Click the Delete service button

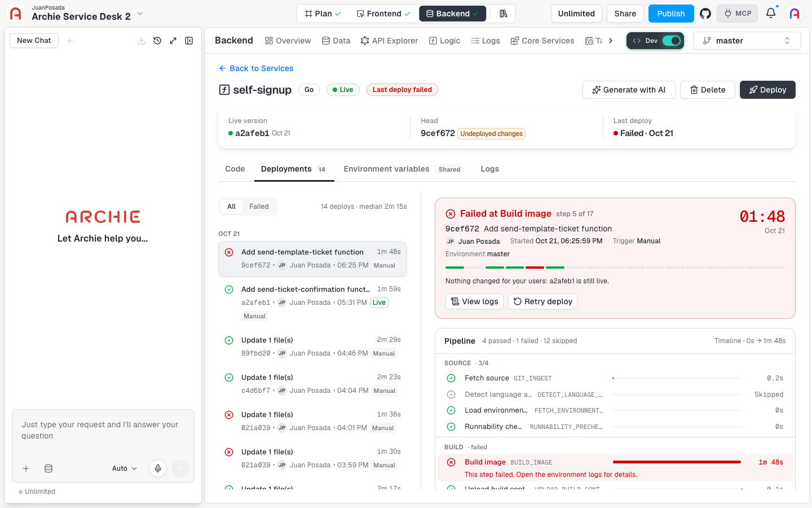point(708,90)
